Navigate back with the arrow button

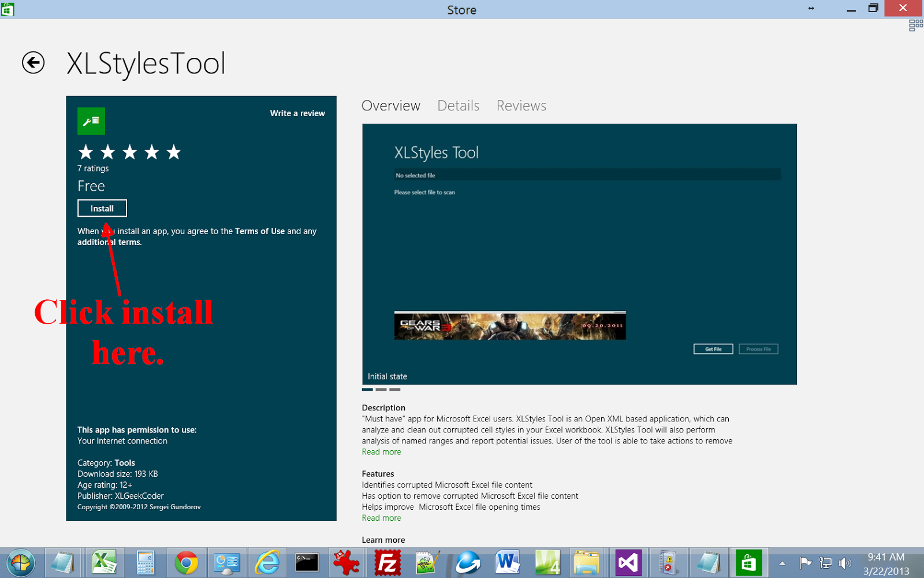(33, 64)
